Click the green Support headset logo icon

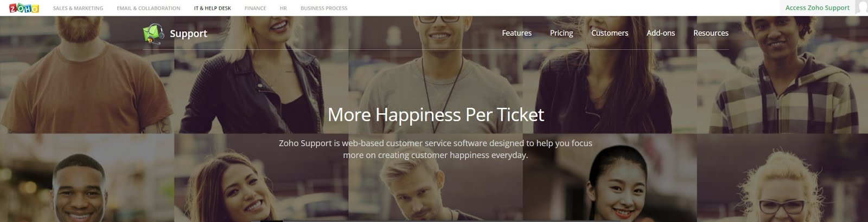coord(154,34)
